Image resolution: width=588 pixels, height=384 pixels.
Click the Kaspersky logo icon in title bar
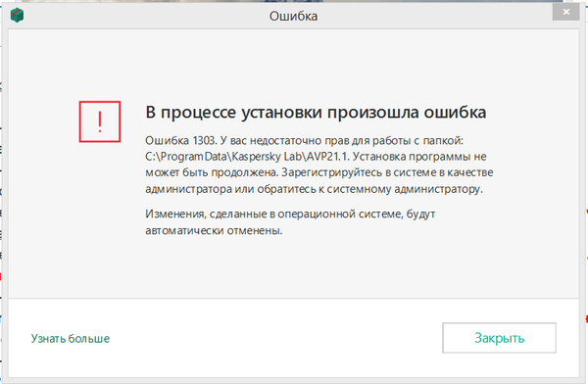coord(17,16)
